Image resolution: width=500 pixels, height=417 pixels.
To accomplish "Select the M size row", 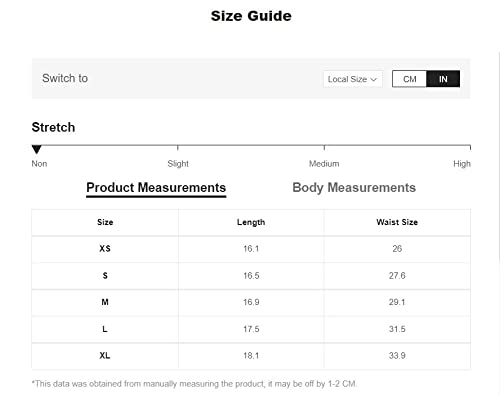I will (x=251, y=302).
